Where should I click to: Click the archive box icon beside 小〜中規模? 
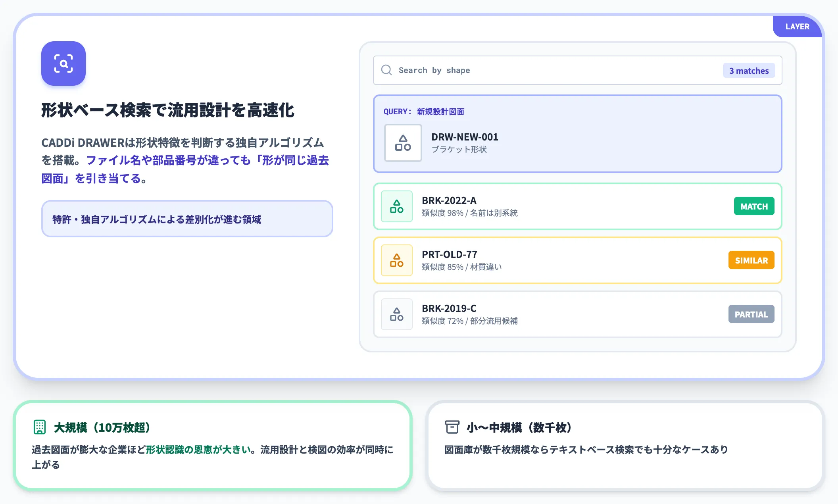(452, 427)
